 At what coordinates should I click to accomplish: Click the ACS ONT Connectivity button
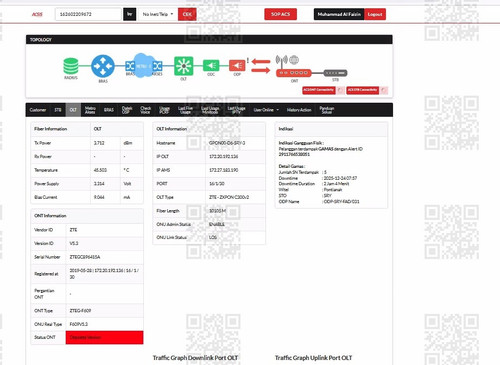pos(319,90)
